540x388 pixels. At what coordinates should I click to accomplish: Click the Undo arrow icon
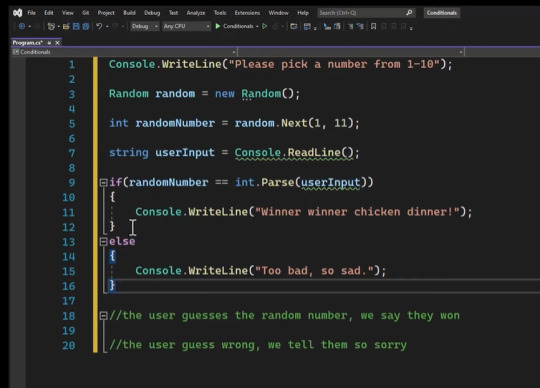click(x=99, y=26)
